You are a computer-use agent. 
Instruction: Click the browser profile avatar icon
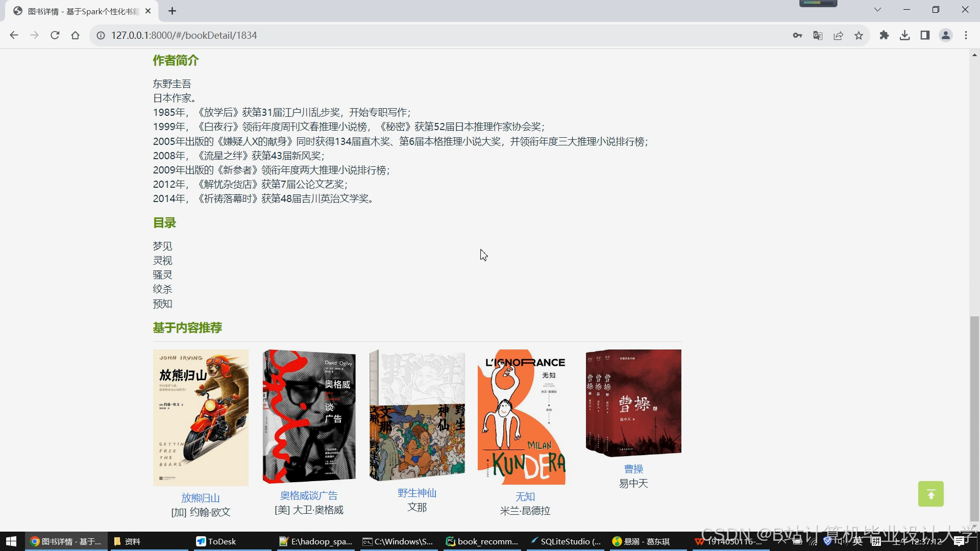point(946,35)
